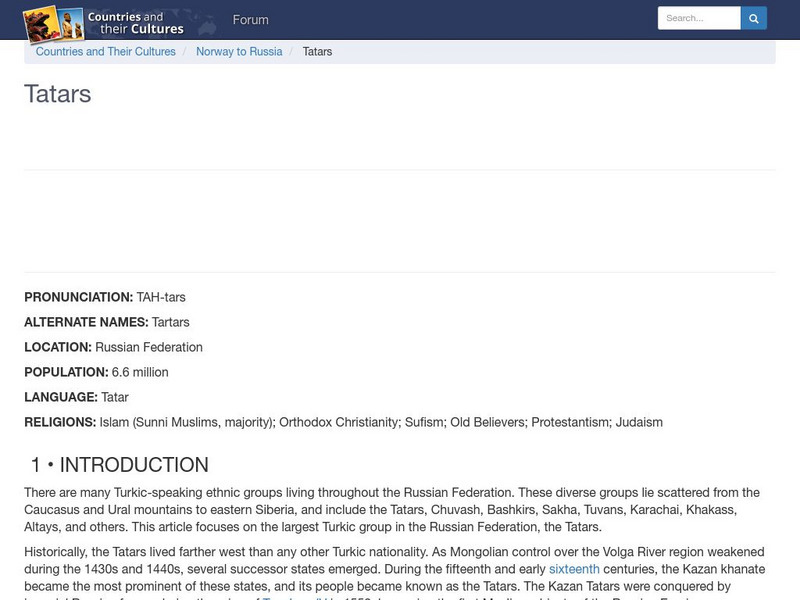The width and height of the screenshot is (800, 600).
Task: Click the Tatars breadcrumb item
Action: click(317, 52)
